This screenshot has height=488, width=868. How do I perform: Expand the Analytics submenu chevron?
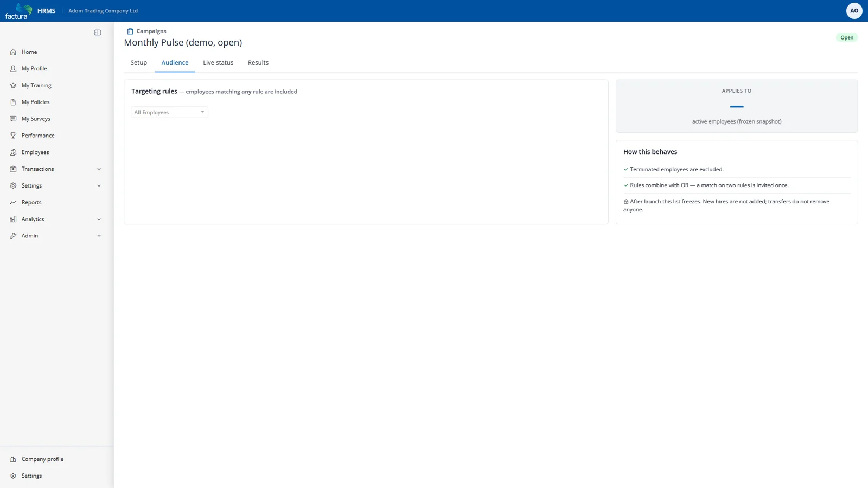click(x=99, y=219)
